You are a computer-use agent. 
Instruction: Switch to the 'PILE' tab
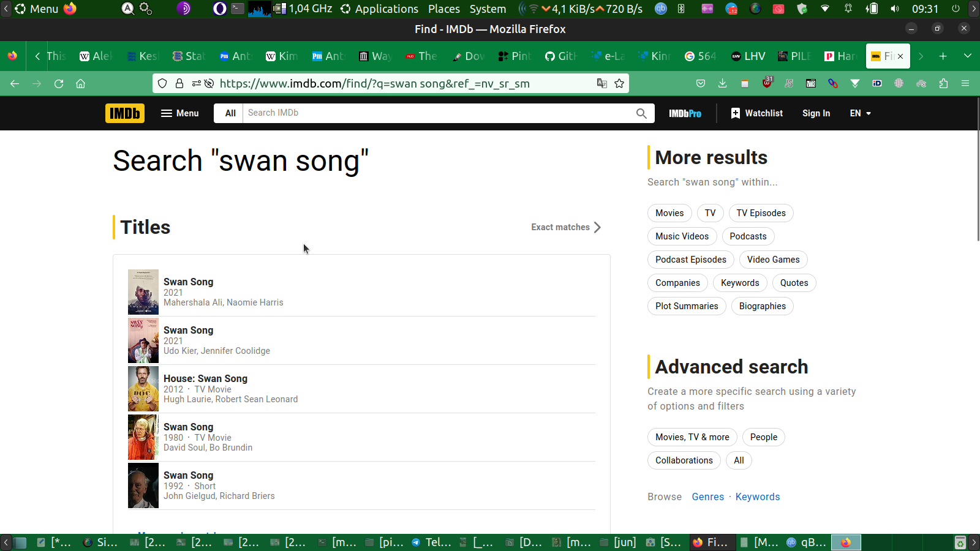coord(794,56)
